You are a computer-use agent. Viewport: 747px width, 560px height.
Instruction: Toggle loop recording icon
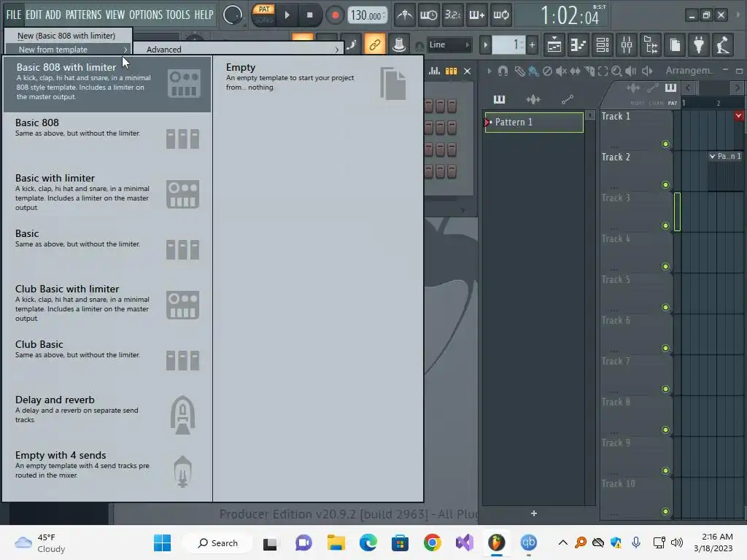(x=500, y=15)
